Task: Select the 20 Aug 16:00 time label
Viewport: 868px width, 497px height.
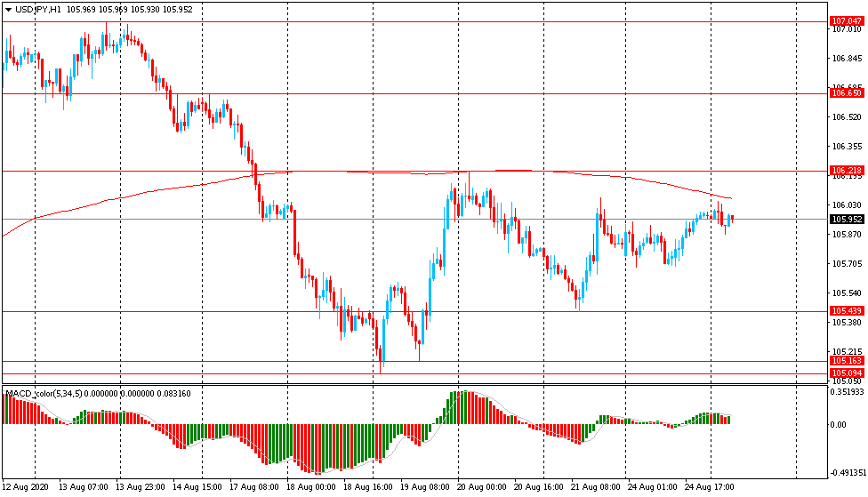Action: tap(539, 487)
